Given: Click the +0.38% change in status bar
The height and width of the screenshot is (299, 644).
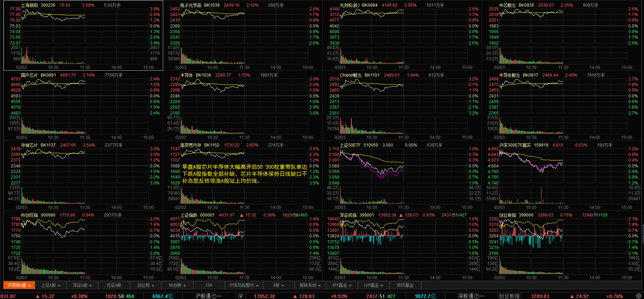Looking at the screenshot, I should 79,296.
